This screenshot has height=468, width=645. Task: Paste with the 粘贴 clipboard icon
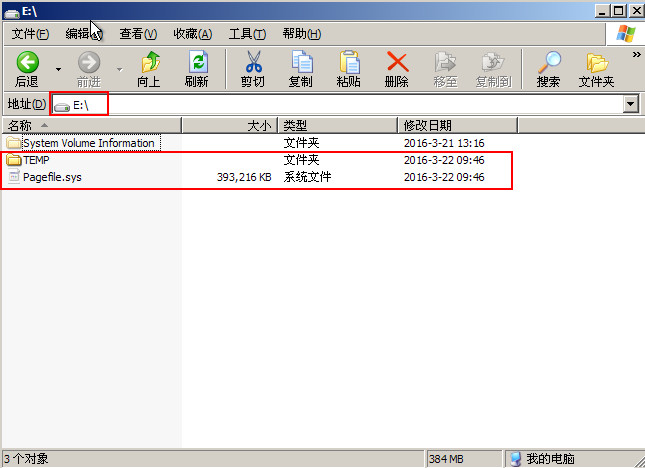[x=349, y=69]
